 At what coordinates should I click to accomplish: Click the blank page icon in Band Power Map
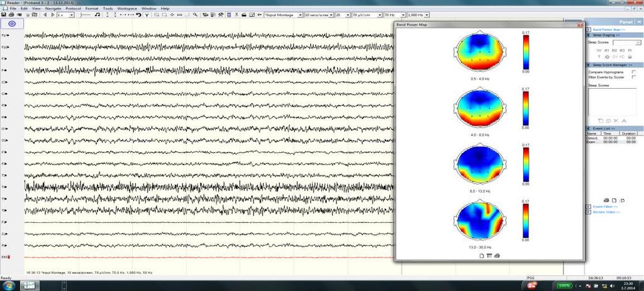coord(482,256)
